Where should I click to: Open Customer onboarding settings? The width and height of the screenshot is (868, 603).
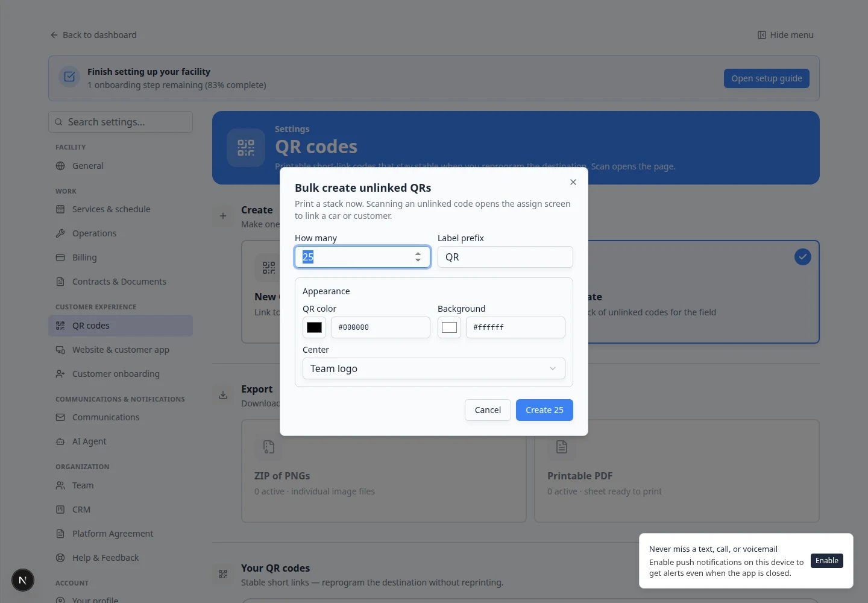(x=121, y=374)
